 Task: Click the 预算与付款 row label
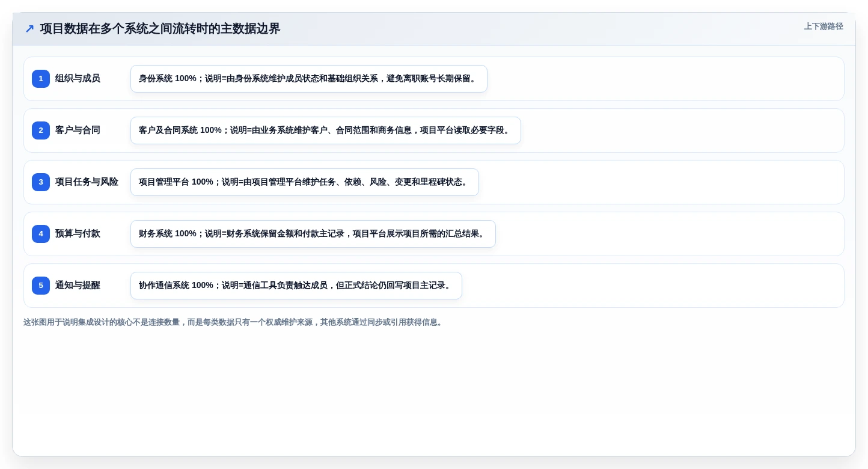(x=78, y=234)
